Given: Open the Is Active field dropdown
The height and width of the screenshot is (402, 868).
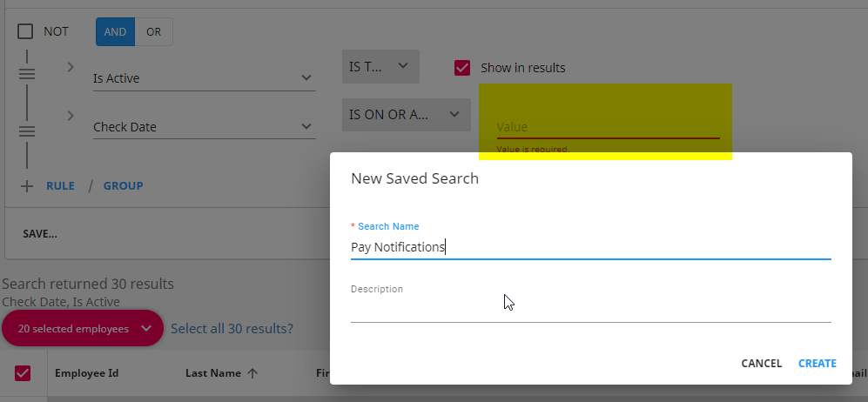Looking at the screenshot, I should point(205,78).
